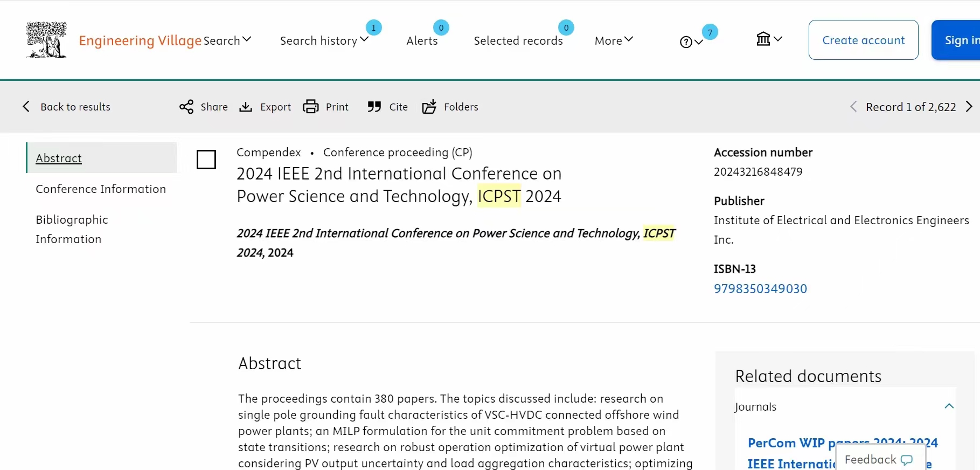Click the Compendex database label
The width and height of the screenshot is (980, 470).
269,152
